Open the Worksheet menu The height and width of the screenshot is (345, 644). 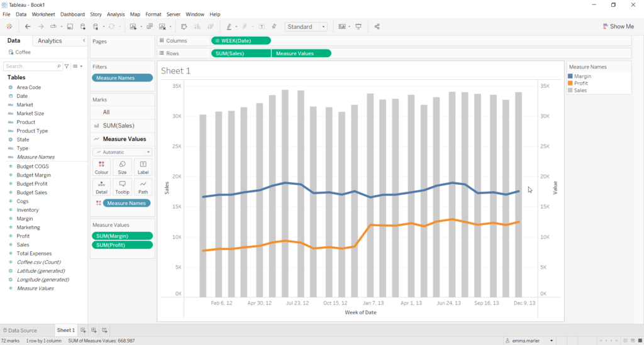[43, 14]
